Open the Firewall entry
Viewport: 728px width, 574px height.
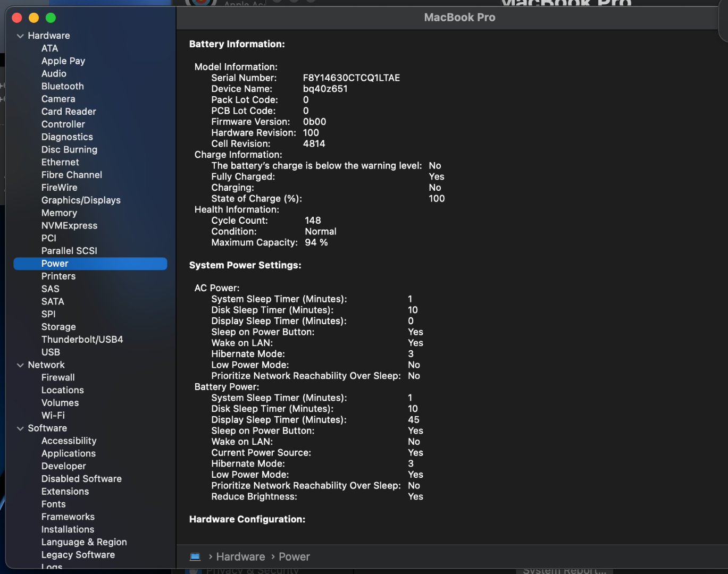pos(58,377)
